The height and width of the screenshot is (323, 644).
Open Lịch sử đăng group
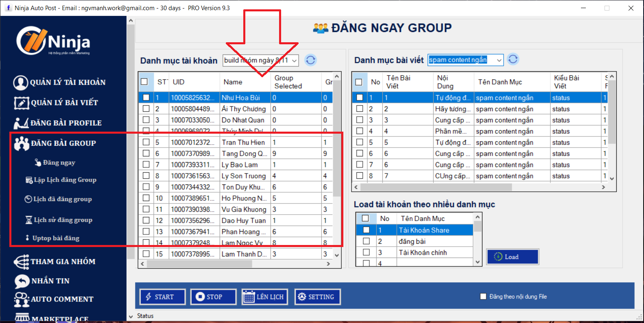click(59, 220)
